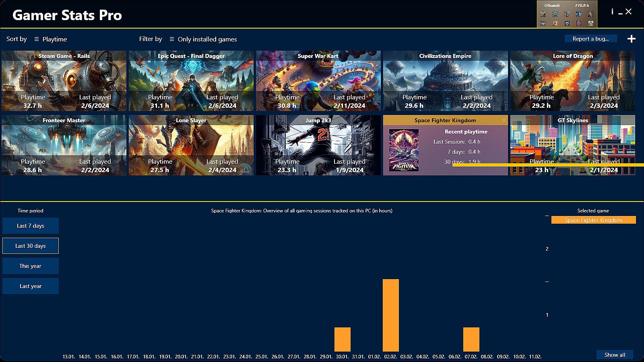Click the chart title about gaming sessions
Viewport: 644px width, 362px height.
302,211
